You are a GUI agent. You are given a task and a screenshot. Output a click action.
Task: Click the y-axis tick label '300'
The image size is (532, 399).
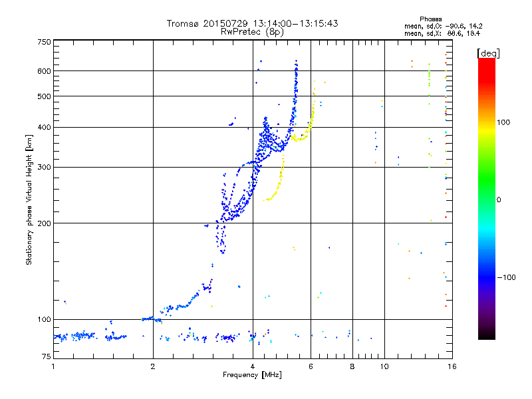click(44, 168)
